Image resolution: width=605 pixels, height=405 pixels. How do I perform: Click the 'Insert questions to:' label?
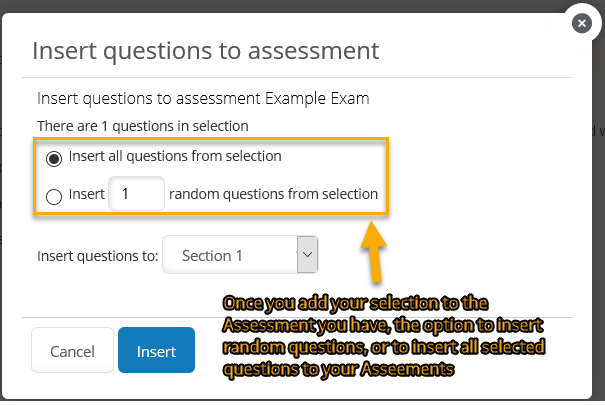pos(98,256)
